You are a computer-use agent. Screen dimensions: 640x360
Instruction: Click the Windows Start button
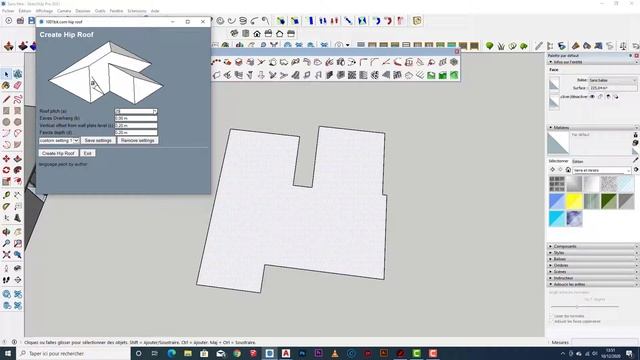pos(7,353)
